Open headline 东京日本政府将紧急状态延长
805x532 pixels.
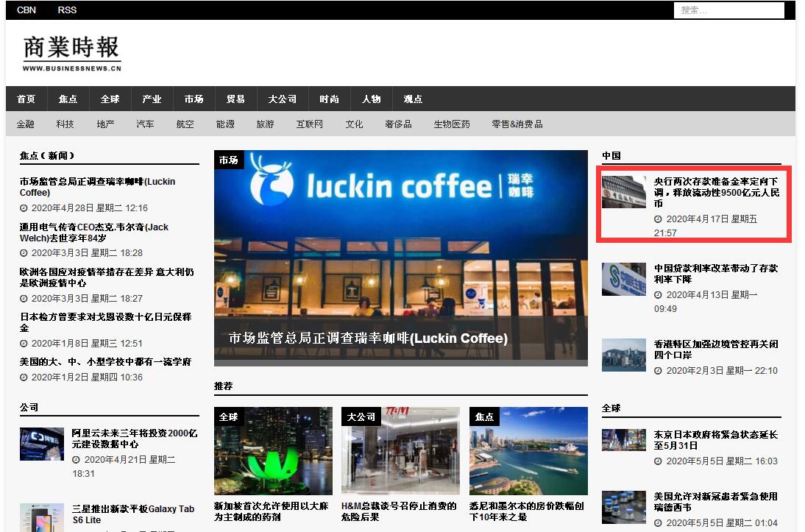[x=716, y=440]
